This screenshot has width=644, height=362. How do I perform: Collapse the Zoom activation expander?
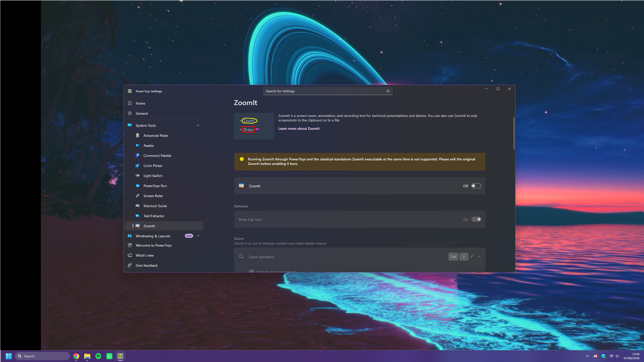pos(479,257)
